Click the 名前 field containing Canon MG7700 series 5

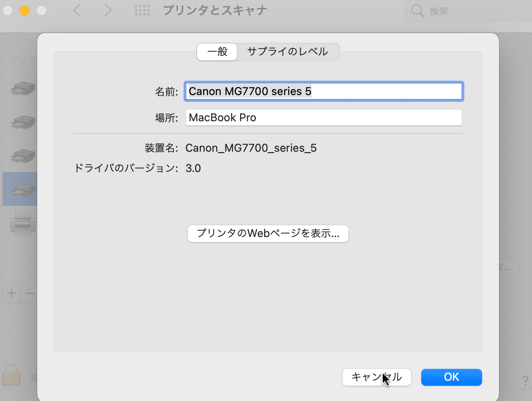click(324, 91)
